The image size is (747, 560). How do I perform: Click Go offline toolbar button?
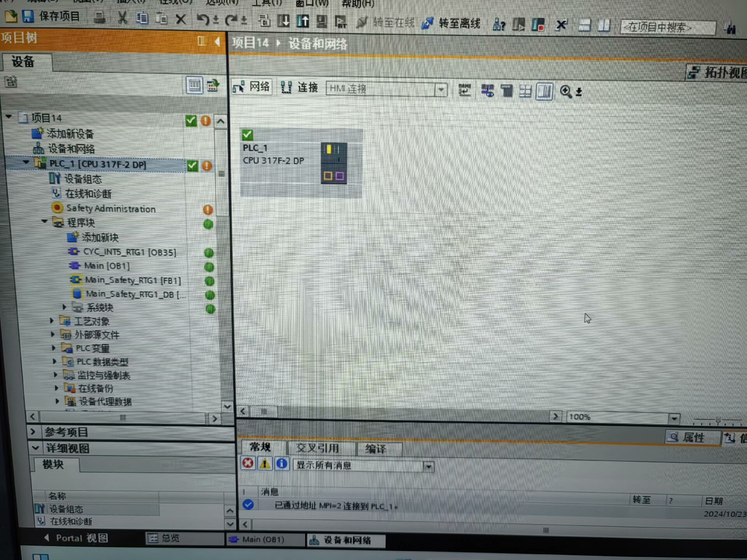(452, 24)
